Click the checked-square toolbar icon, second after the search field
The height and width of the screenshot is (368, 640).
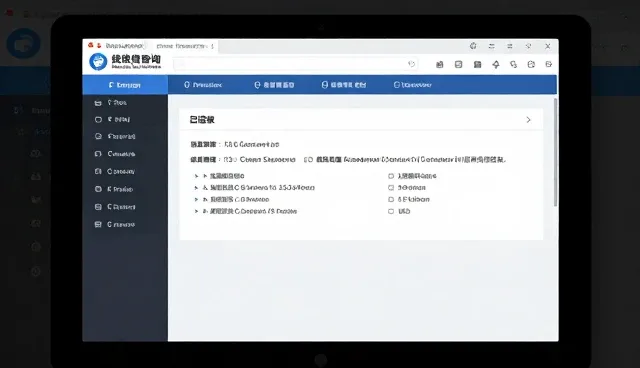[x=458, y=64]
